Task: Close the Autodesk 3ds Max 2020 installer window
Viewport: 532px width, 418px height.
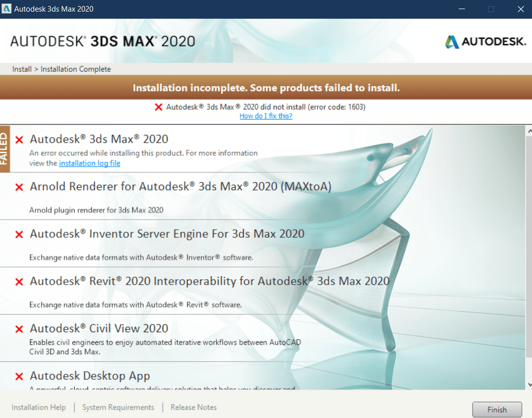Action: coord(521,9)
